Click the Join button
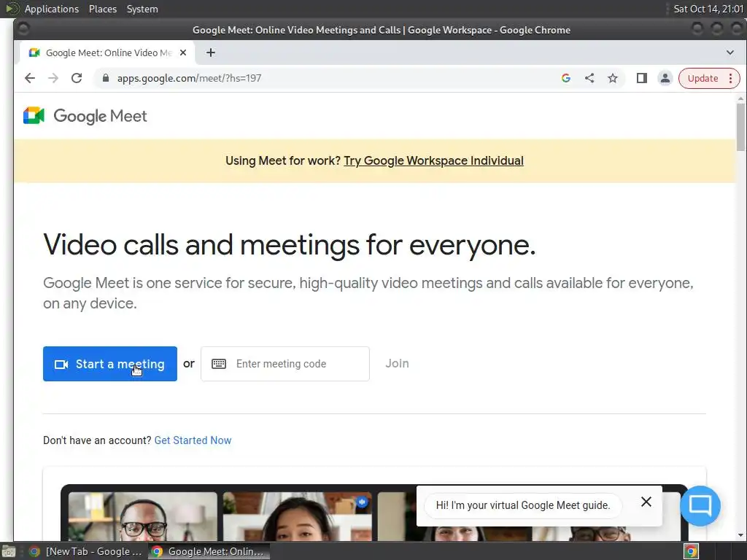 tap(397, 363)
